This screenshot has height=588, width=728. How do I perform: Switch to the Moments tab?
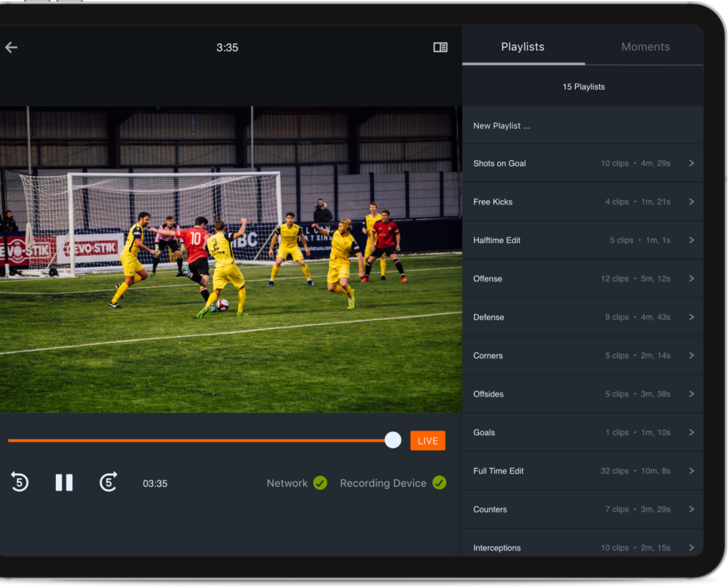point(645,47)
